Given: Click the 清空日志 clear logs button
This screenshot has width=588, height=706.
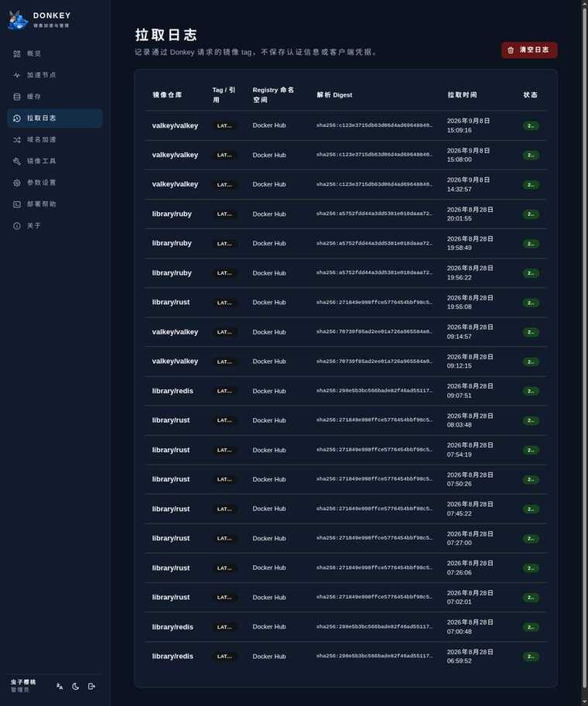Looking at the screenshot, I should coord(529,50).
